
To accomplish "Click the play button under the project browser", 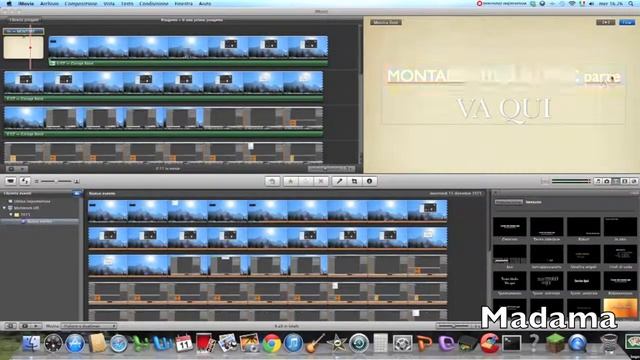I will [23, 169].
